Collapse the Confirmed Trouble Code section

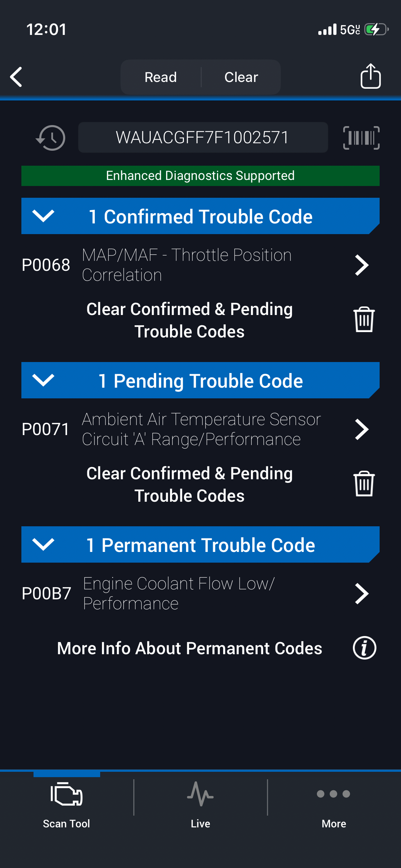coord(43,216)
